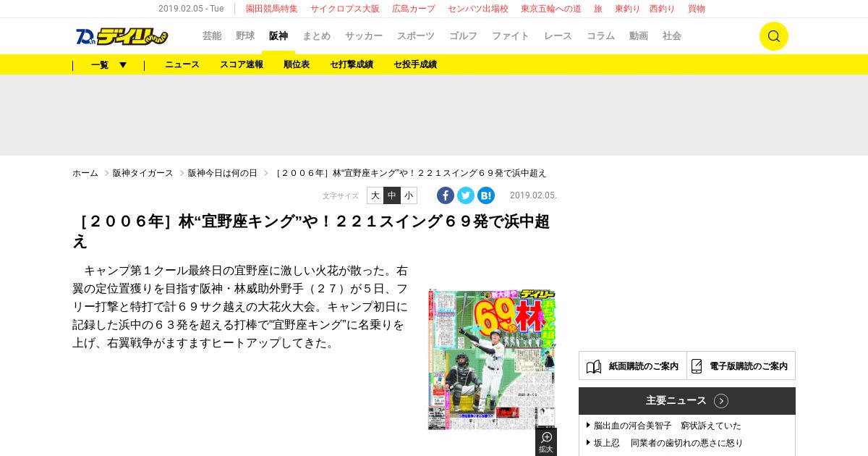Click the article date 2019.02.05.
The image size is (868, 456).
[533, 195]
